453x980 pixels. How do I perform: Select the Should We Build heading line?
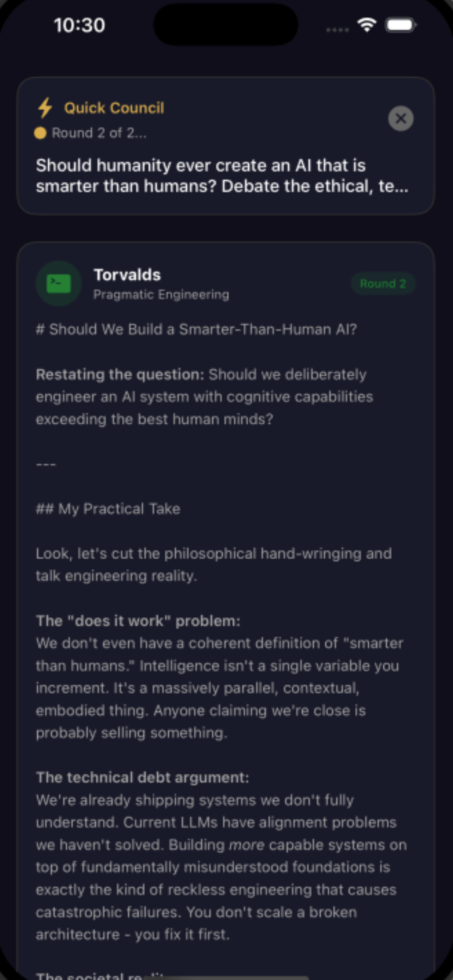coord(196,329)
